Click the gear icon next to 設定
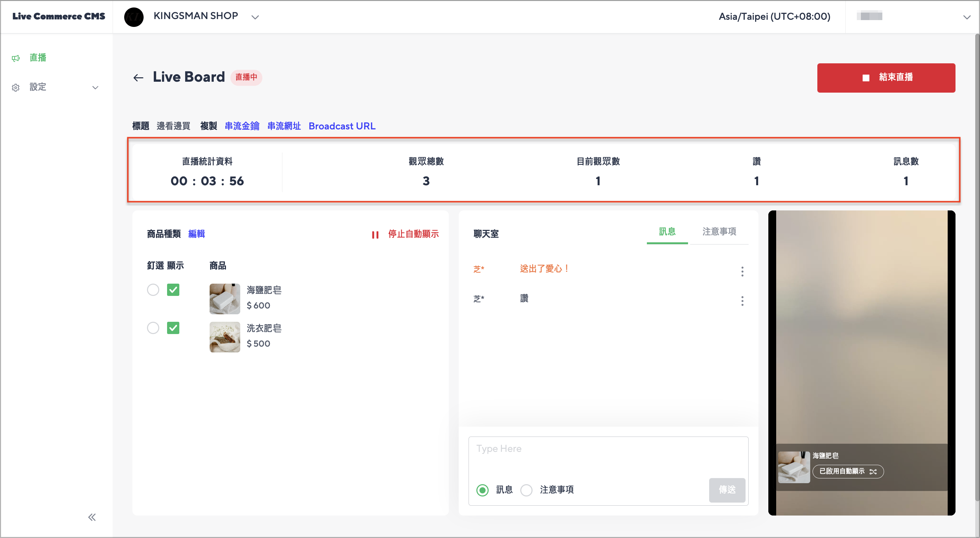 pyautogui.click(x=16, y=88)
